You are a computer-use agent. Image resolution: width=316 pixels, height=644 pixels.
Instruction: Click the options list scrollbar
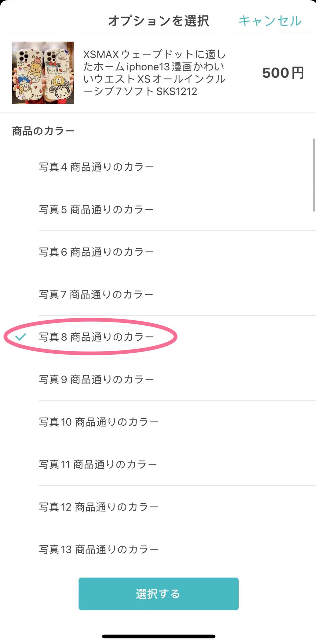(x=314, y=175)
